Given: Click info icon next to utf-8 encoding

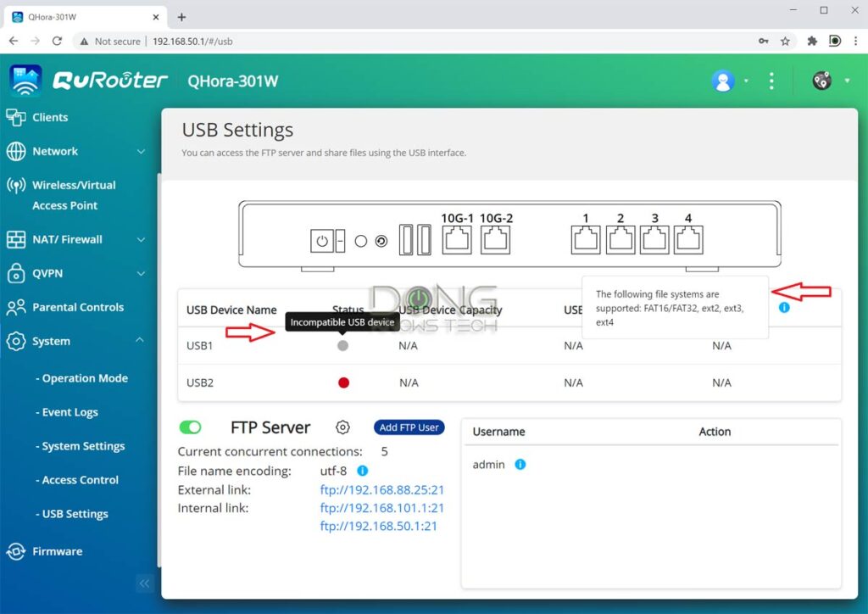Looking at the screenshot, I should [x=363, y=471].
